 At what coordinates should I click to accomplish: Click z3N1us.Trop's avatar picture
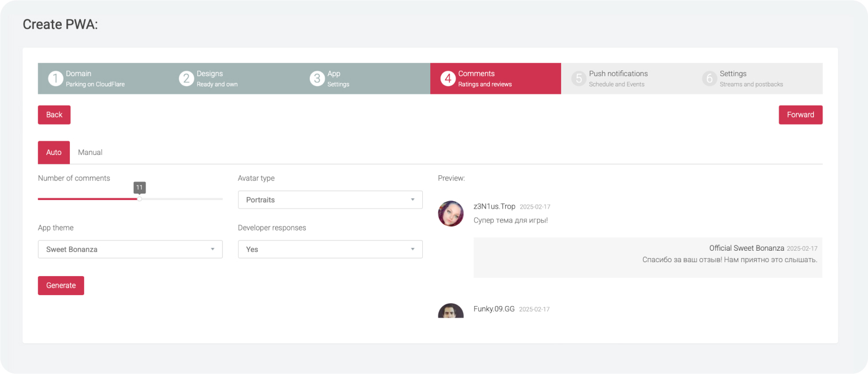tap(450, 213)
